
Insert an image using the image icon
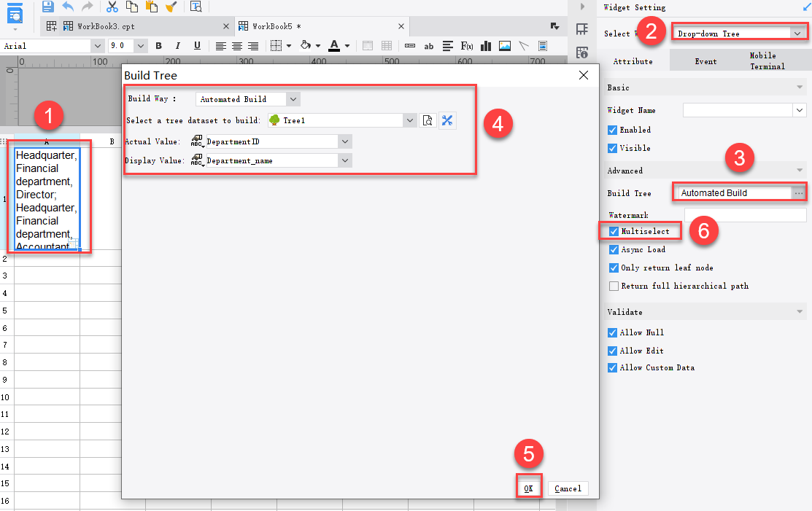[505, 45]
